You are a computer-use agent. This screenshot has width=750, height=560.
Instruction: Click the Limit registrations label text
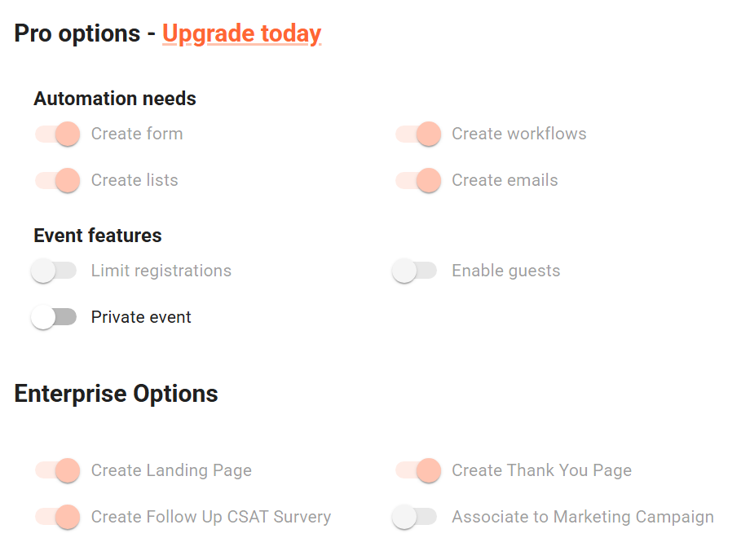pos(161,271)
